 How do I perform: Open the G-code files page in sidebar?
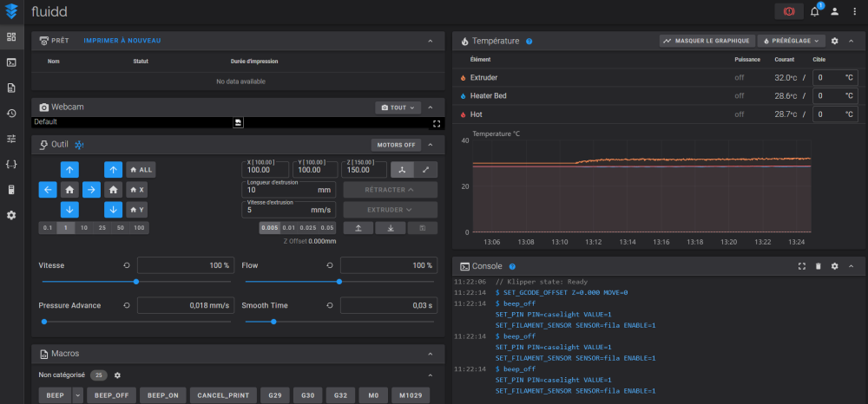11,88
